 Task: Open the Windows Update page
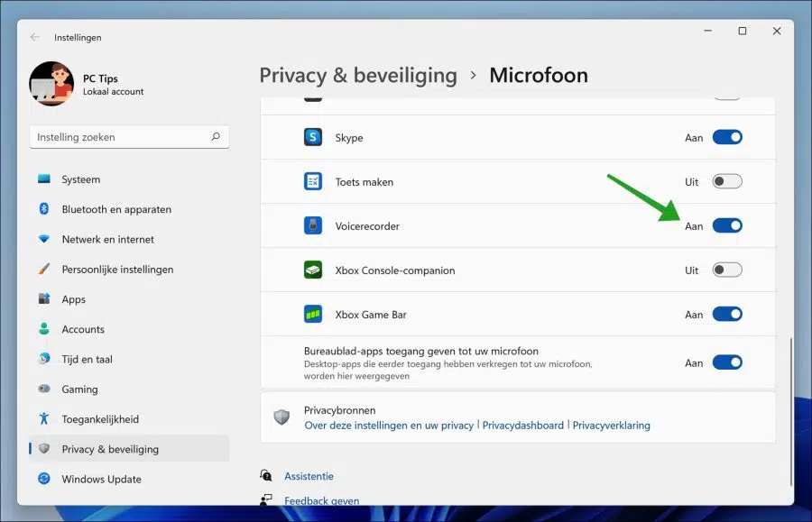point(129,479)
